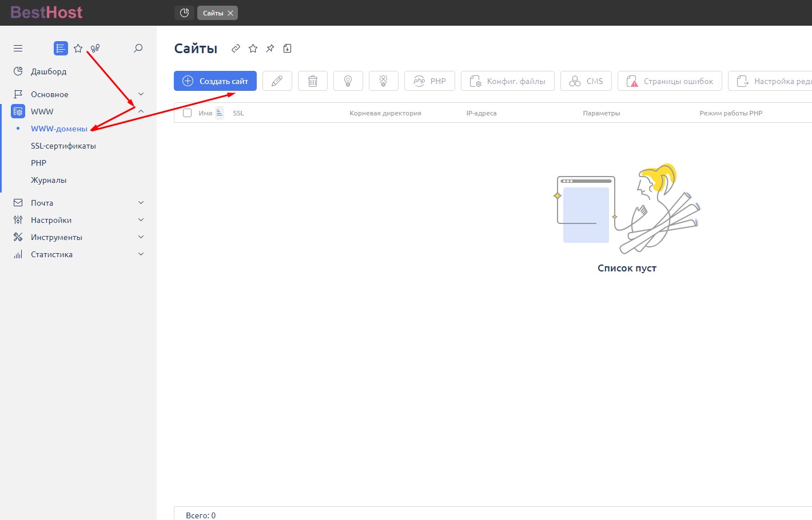Image resolution: width=812 pixels, height=520 pixels.
Task: Open Журналы in the WWW submenu
Action: [49, 180]
